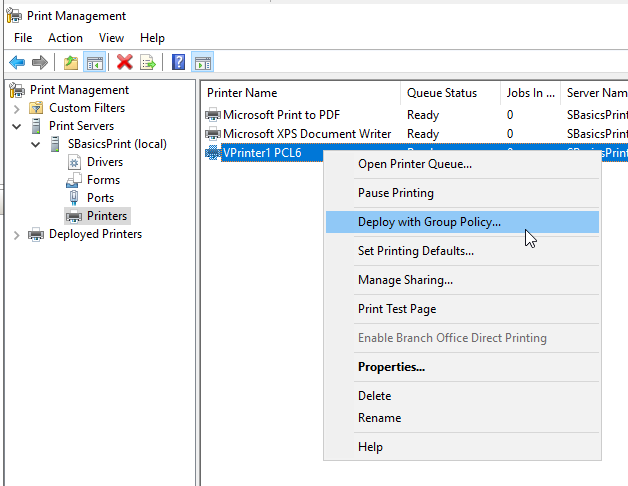Select Deployed Printers in the tree
Image resolution: width=628 pixels, height=486 pixels.
pos(95,234)
